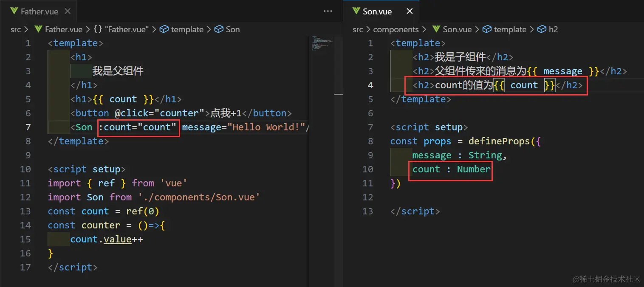Click '{{ count }}' in Son.vue line 4

[524, 85]
